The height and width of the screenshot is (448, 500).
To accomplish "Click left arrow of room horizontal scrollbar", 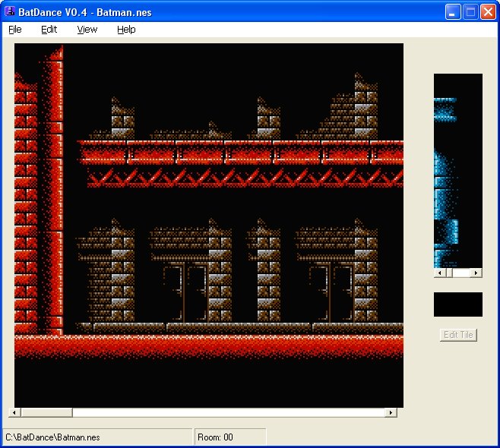I will (x=14, y=412).
